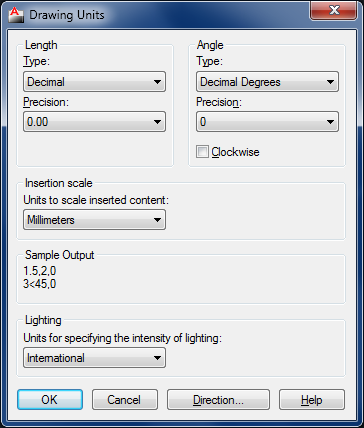Click the Help button

[312, 399]
